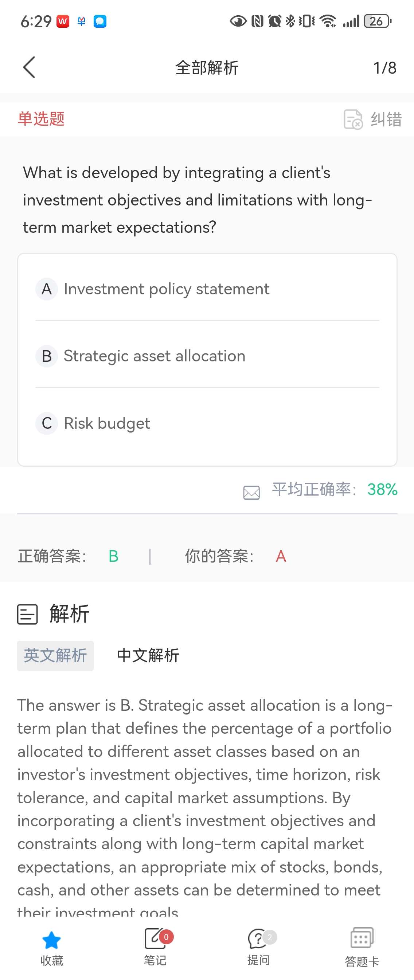Screen dimensions: 414x980
Task: Tap the 解析 document icon
Action: pyautogui.click(x=27, y=614)
